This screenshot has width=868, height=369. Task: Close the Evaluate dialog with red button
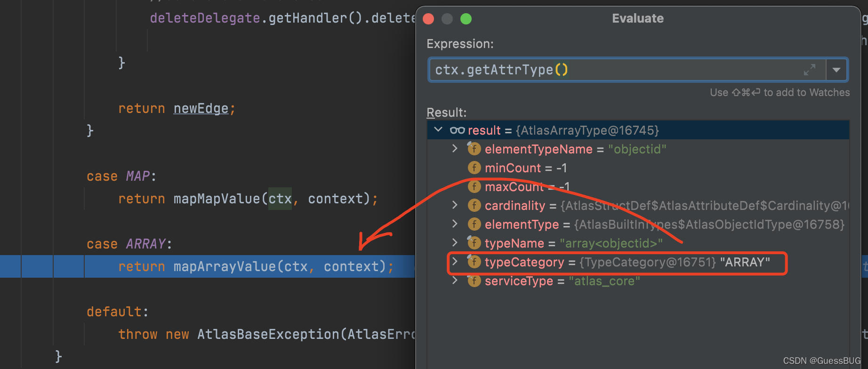tap(428, 19)
